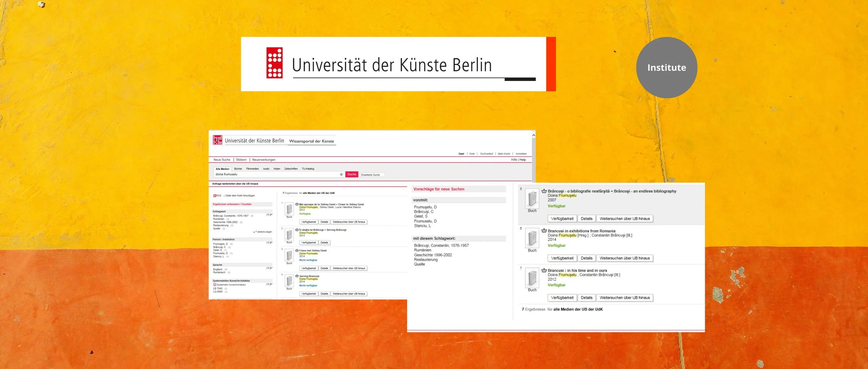This screenshot has width=868, height=369.
Task: Add 'Brancusi in exhibitions from Romania' to basket
Action: point(544,231)
